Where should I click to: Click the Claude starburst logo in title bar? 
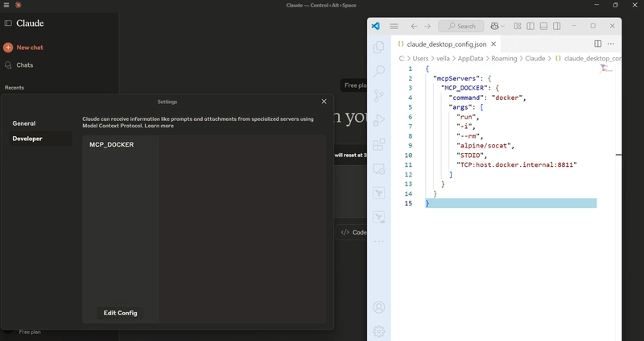tap(18, 6)
